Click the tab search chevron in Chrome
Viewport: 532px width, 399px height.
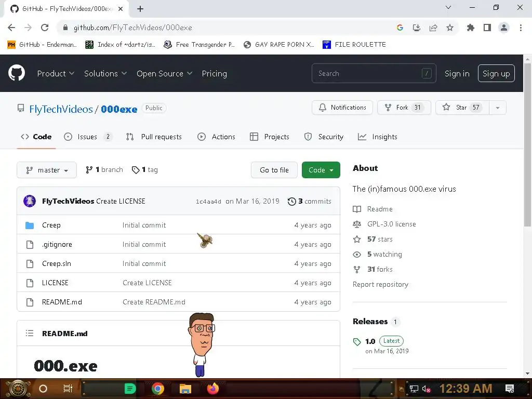tap(448, 7)
